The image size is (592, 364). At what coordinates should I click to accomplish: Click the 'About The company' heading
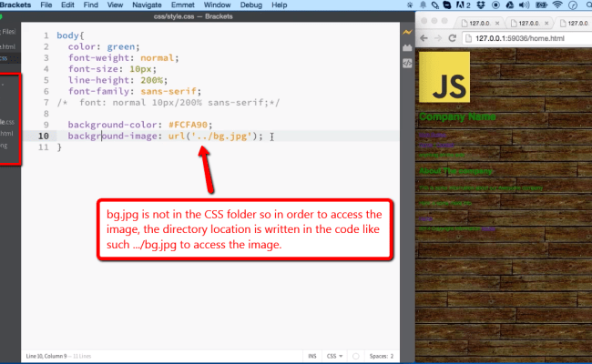(456, 171)
